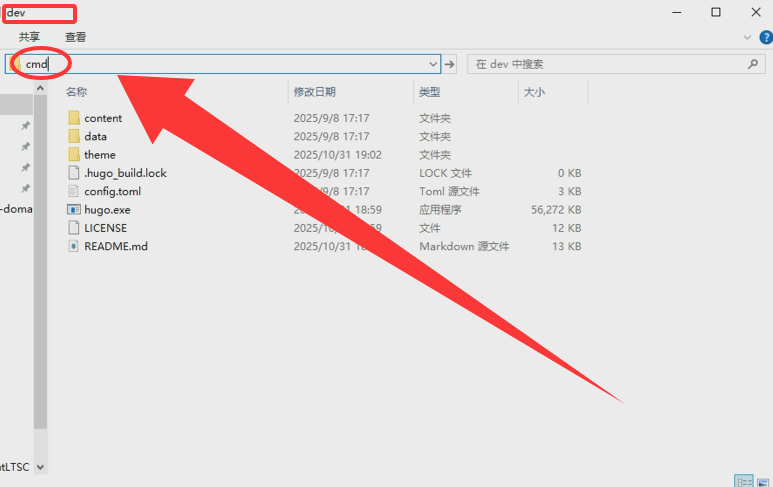Select the data folder icon

[x=74, y=136]
